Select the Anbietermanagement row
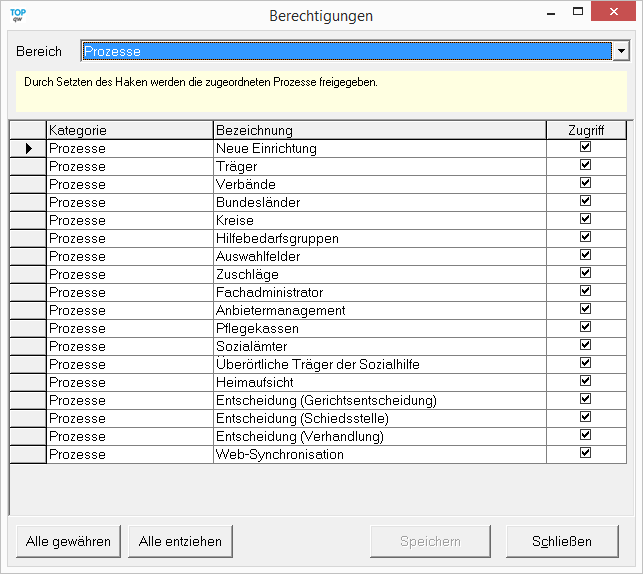This screenshot has height=574, width=643. [280, 310]
